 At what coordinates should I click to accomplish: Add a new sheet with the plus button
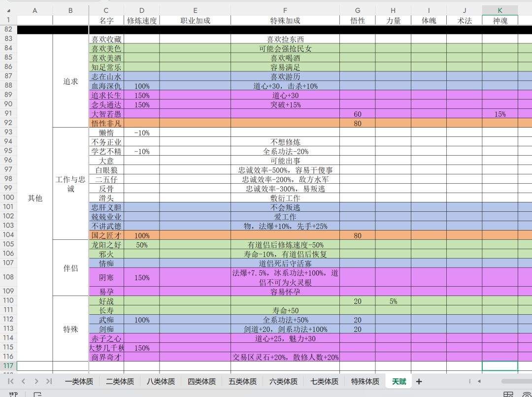click(x=419, y=382)
